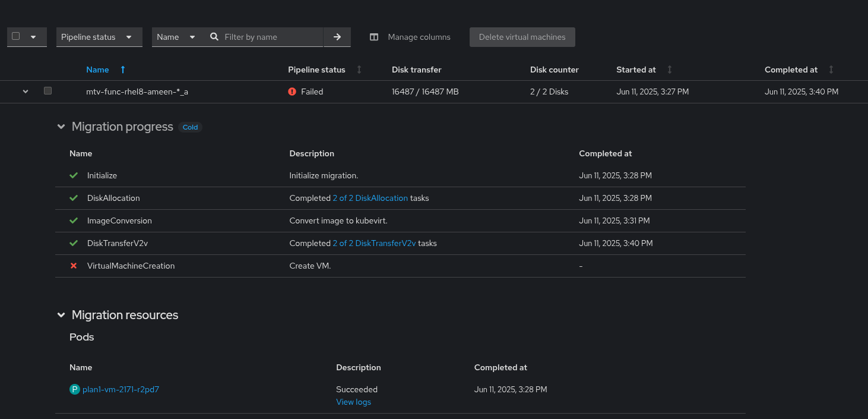Click the sort icon beside Completed at column
The width and height of the screenshot is (868, 419).
[831, 70]
